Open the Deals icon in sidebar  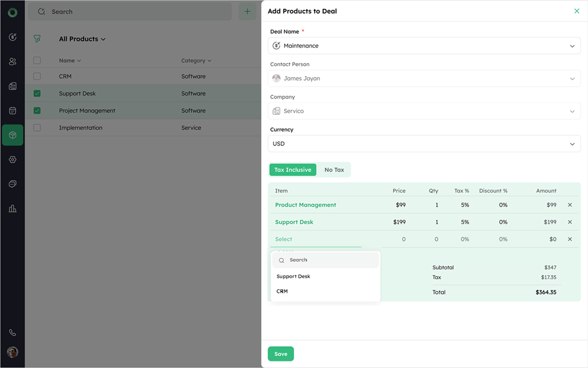point(12,37)
